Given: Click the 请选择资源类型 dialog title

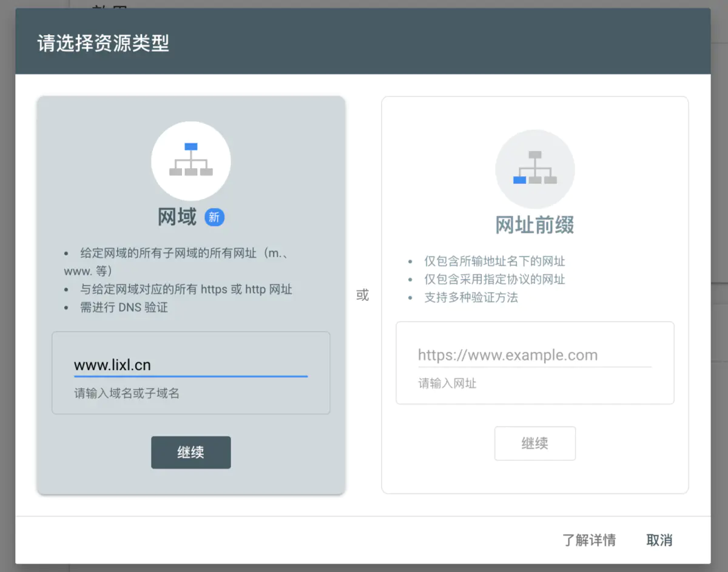Looking at the screenshot, I should (103, 44).
